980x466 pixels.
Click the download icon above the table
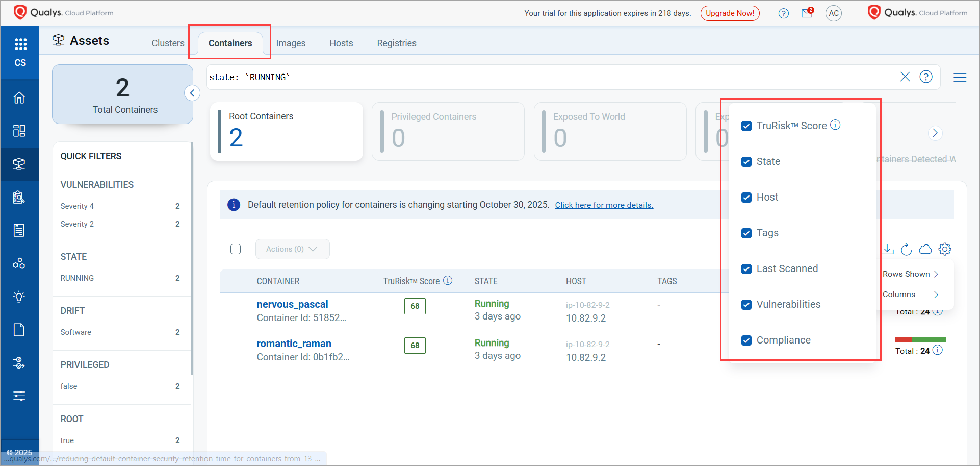click(x=888, y=249)
